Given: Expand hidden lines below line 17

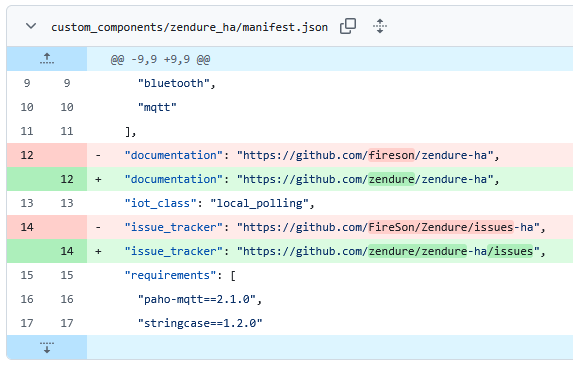Looking at the screenshot, I should pyautogui.click(x=47, y=347).
